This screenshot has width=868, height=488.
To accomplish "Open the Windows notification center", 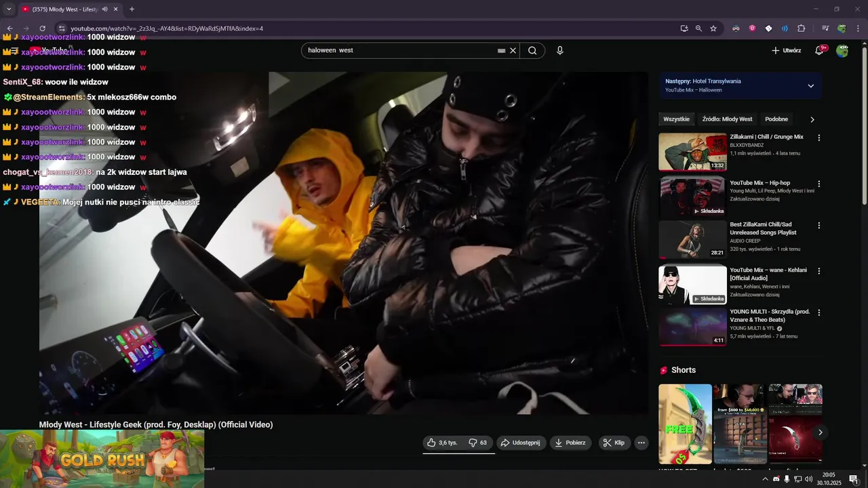I will tap(854, 479).
